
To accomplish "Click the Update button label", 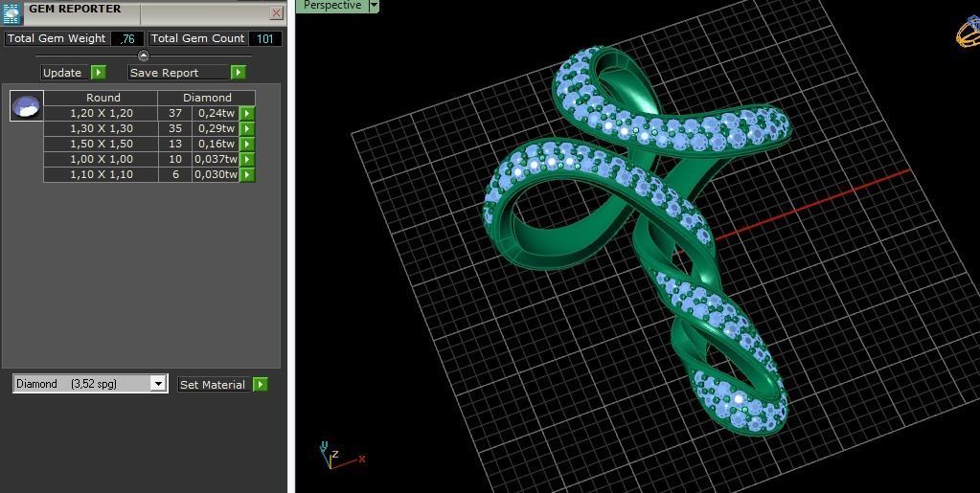I will tap(66, 73).
